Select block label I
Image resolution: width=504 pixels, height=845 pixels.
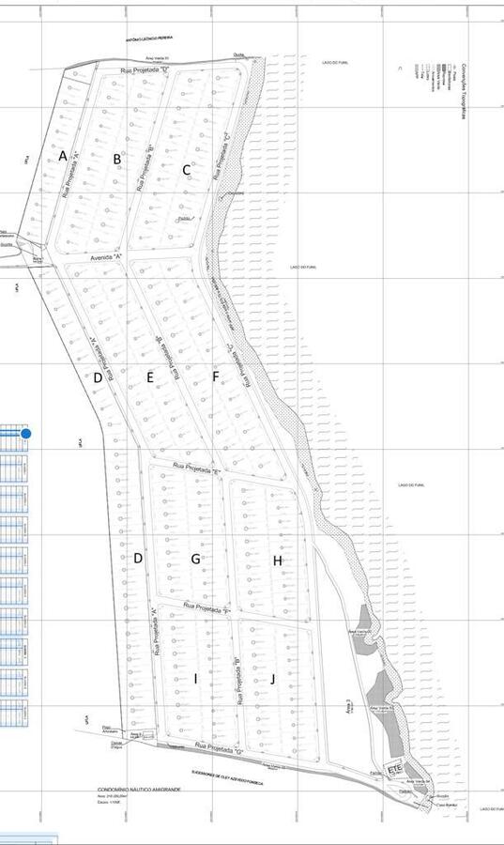(x=195, y=679)
